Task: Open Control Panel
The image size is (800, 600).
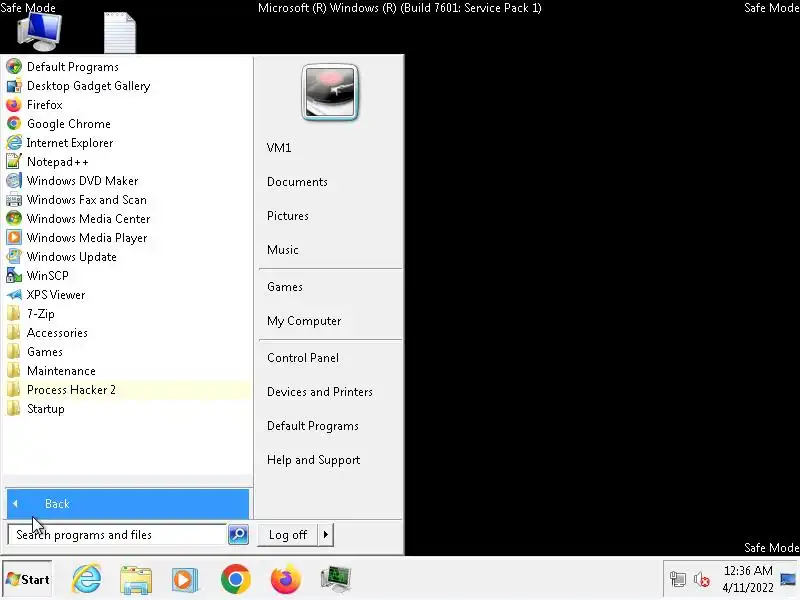Action: [303, 358]
